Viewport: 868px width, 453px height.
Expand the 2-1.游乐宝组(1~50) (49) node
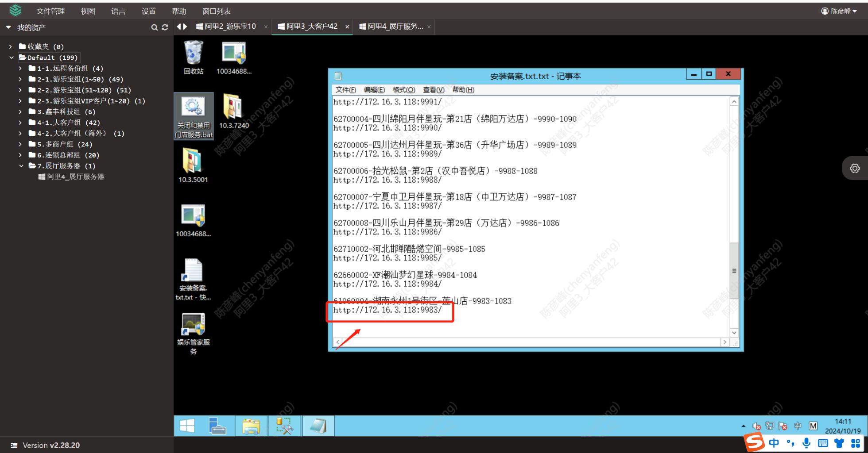click(20, 79)
